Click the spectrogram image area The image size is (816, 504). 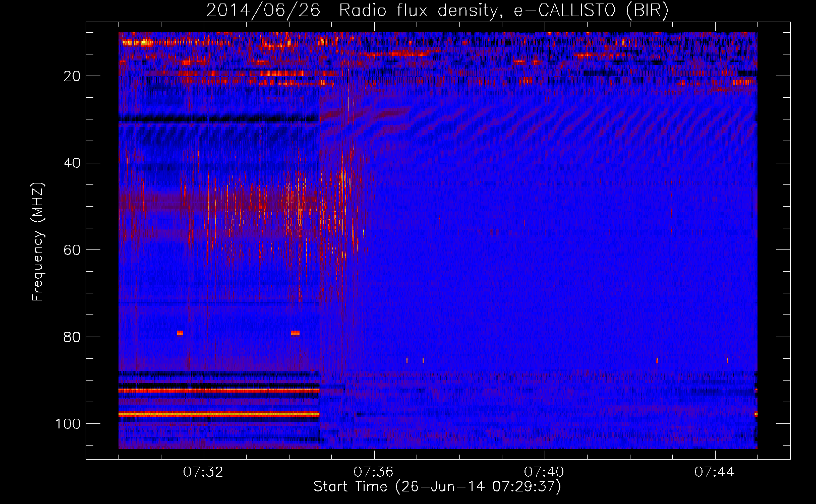(438, 240)
